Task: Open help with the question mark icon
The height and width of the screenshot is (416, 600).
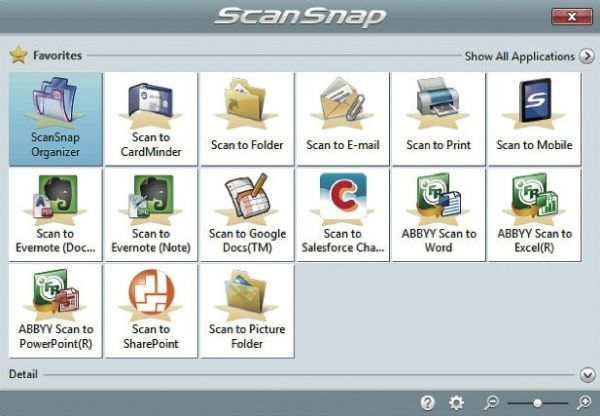Action: 427,403
